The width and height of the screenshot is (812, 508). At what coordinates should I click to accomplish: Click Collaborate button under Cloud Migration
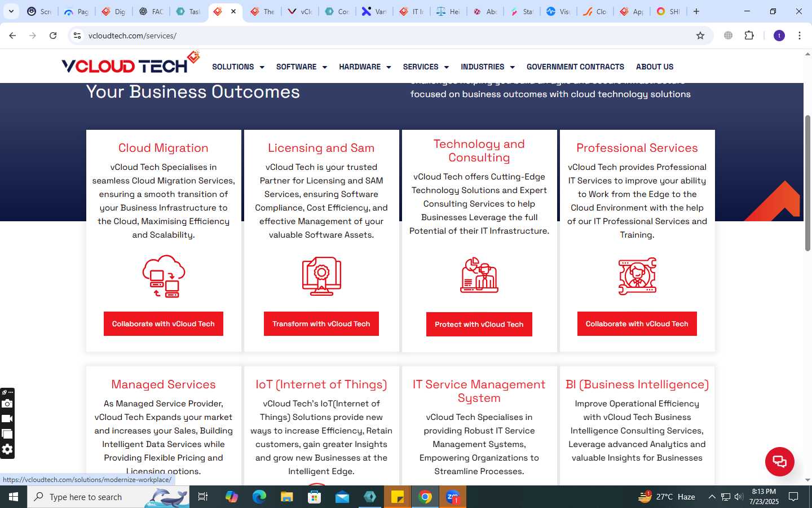coord(164,324)
